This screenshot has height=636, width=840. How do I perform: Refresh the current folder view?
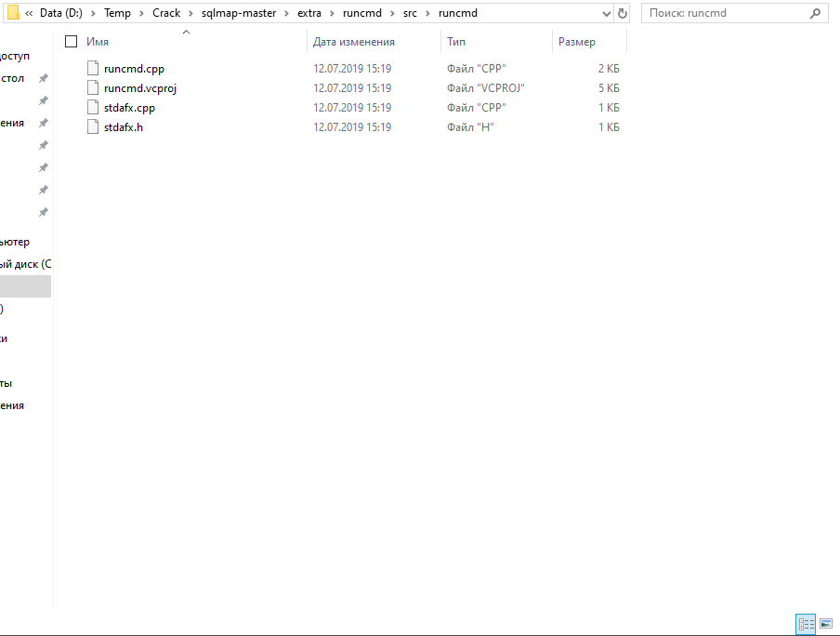tap(622, 13)
